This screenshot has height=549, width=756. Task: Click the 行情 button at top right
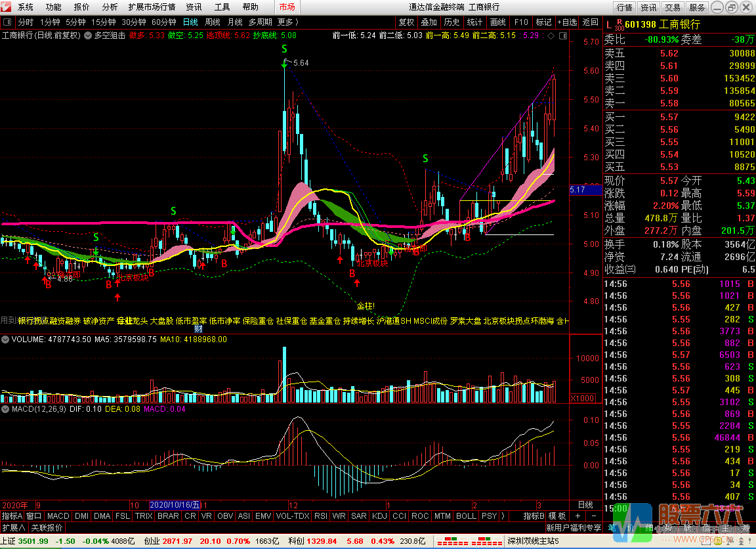pos(624,7)
